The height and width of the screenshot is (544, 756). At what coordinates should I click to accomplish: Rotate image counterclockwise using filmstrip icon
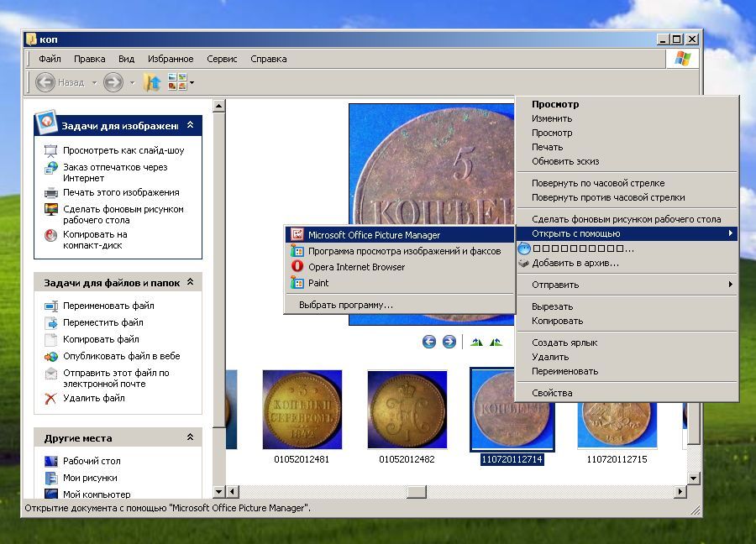[x=496, y=342]
